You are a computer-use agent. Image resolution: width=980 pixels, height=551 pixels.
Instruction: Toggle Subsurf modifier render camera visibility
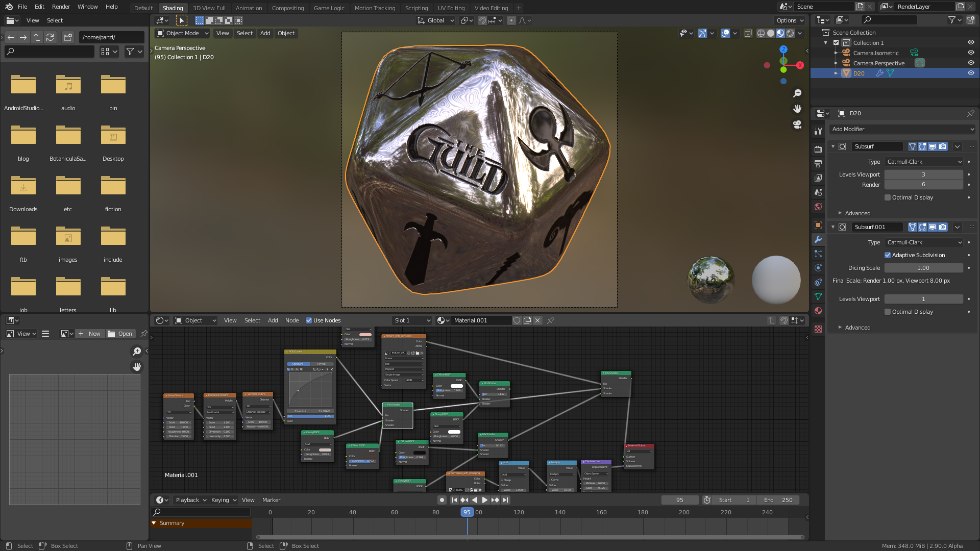(943, 146)
